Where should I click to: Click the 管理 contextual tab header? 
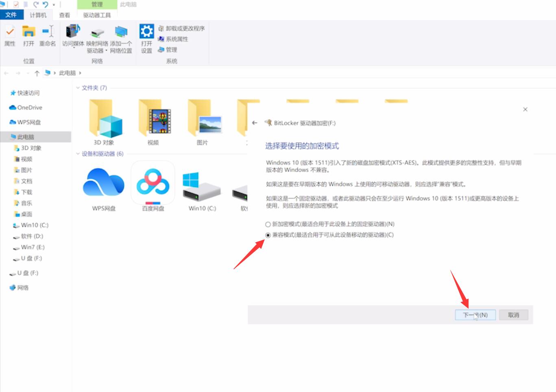pos(97,4)
